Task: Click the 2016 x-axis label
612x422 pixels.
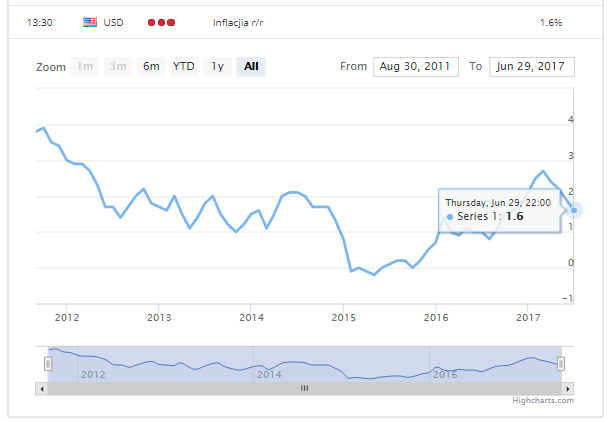Action: click(436, 317)
